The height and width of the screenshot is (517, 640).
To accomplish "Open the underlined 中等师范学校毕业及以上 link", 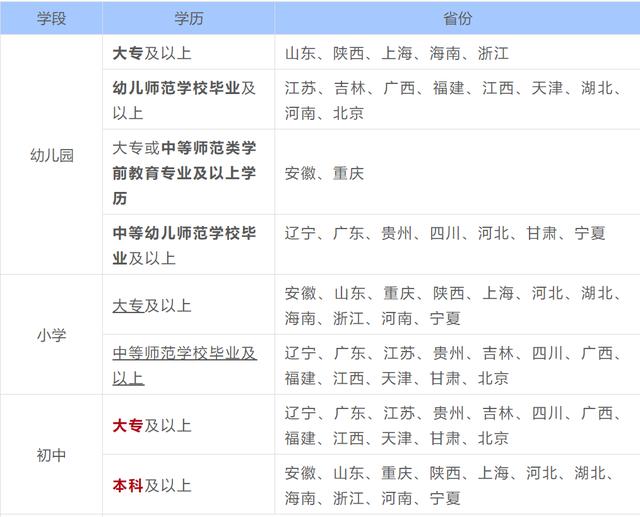I will [184, 365].
